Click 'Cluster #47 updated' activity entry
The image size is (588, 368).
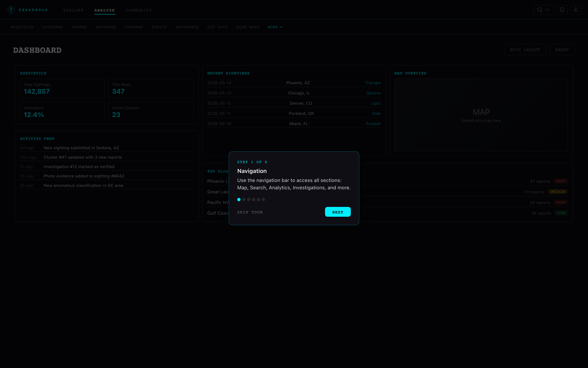pos(83,157)
